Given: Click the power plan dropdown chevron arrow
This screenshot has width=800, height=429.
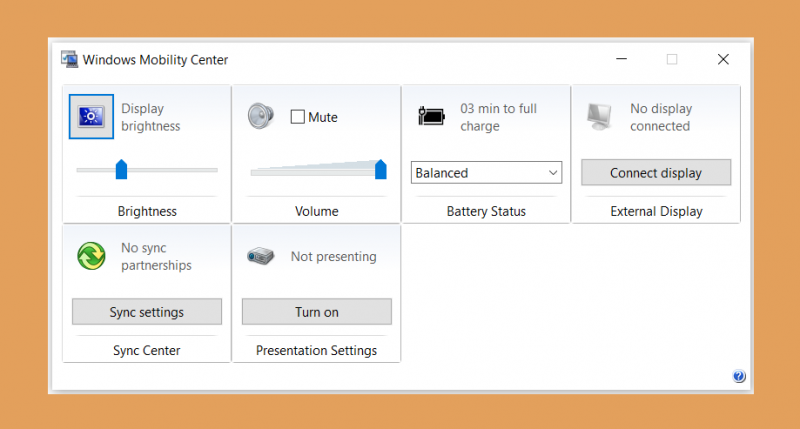Looking at the screenshot, I should [553, 173].
